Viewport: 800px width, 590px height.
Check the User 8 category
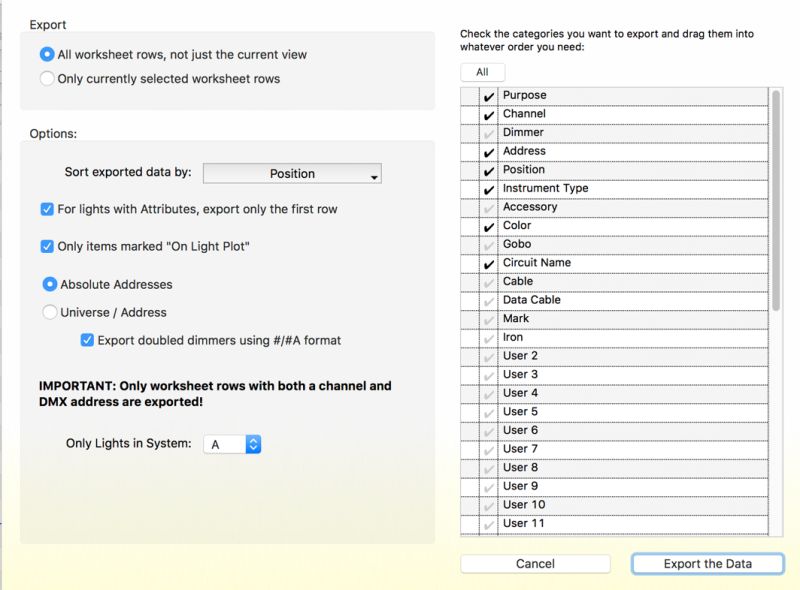(x=489, y=469)
